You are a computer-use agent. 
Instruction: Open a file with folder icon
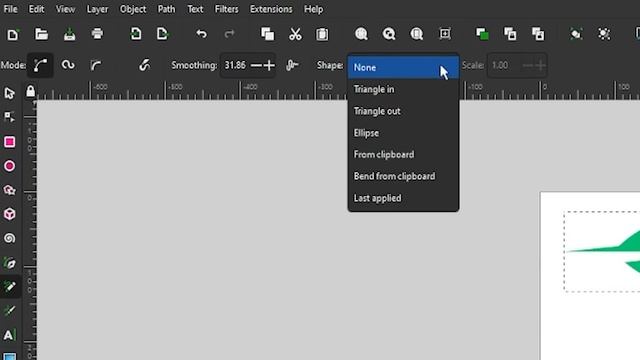click(41, 34)
